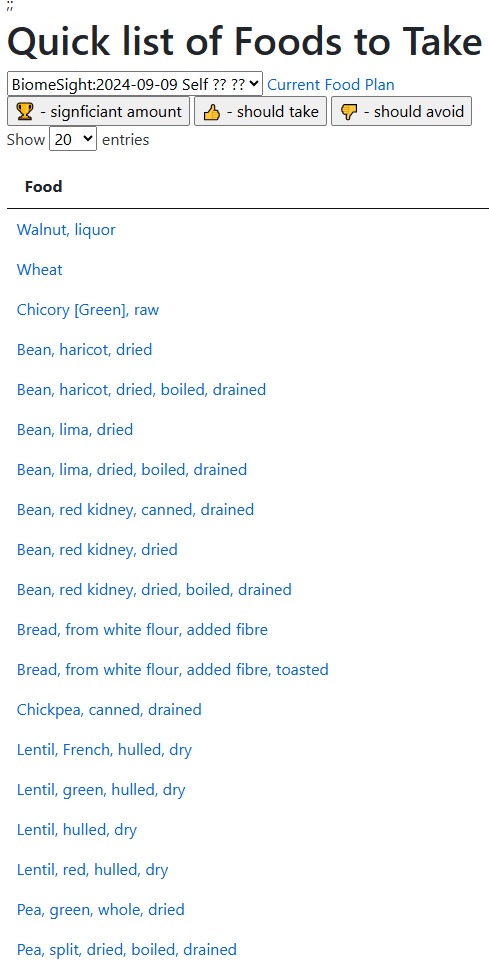489x966 pixels.
Task: Open Chicory [Green], raw entry
Action: [87, 310]
